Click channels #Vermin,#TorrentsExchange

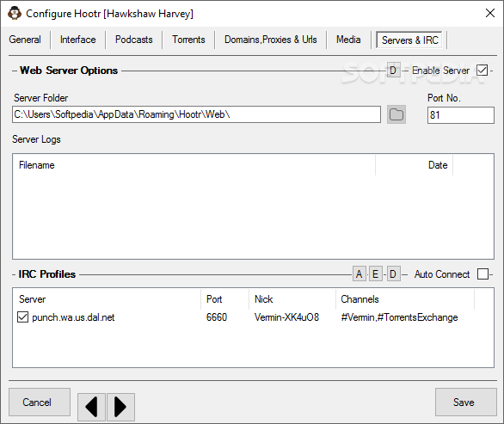pos(399,317)
